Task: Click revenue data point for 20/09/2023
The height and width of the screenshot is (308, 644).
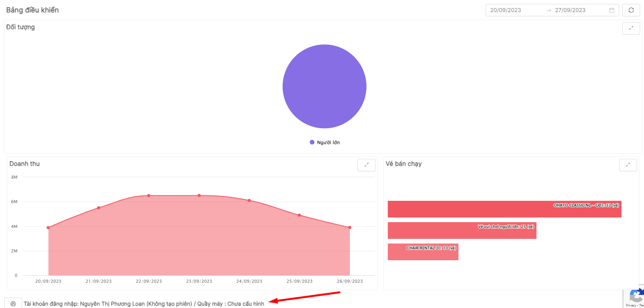Action: 48,228
